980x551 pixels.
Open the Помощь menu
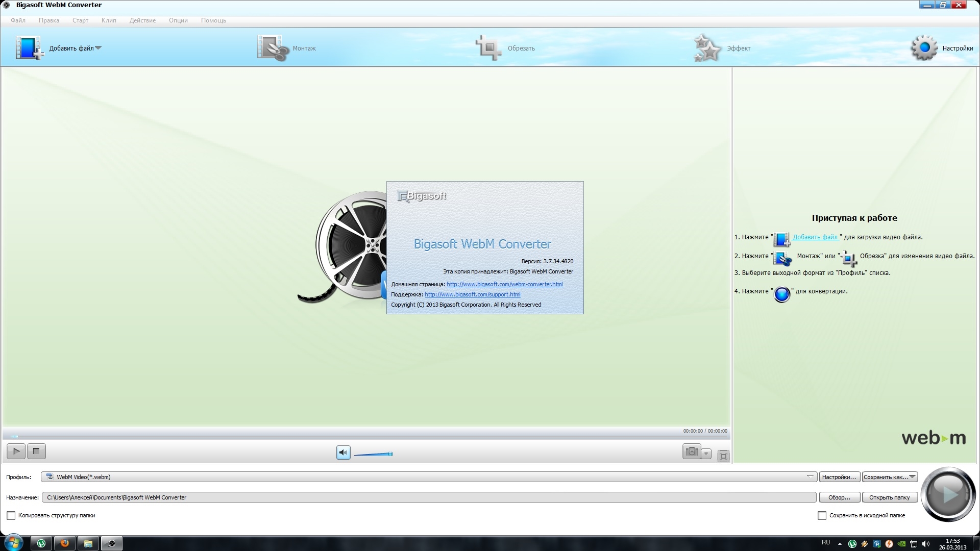click(x=213, y=20)
